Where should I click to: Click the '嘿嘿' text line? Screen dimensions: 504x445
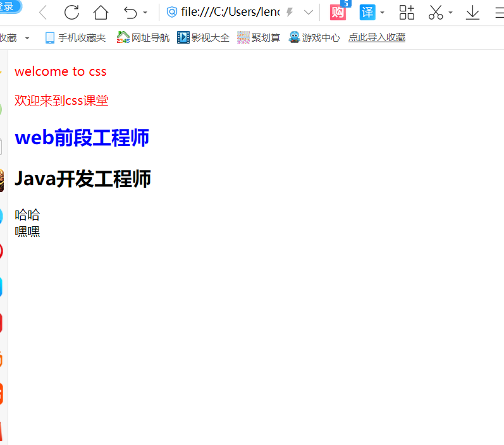[27, 231]
